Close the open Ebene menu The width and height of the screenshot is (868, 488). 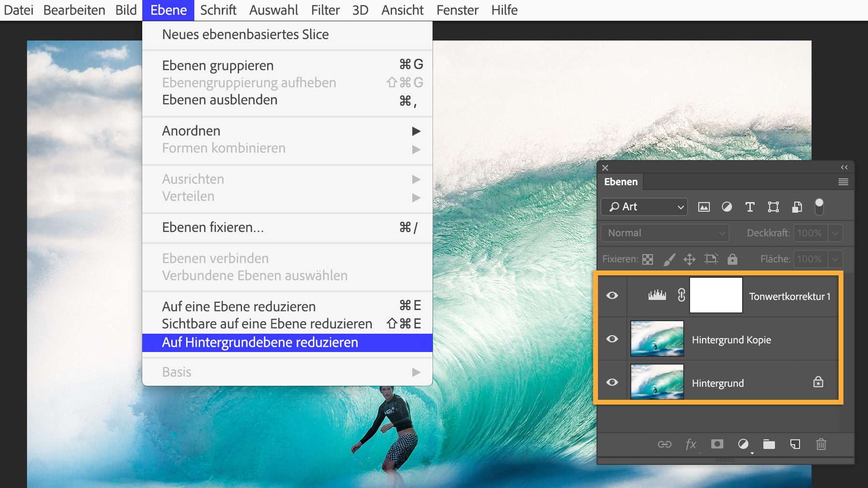[x=168, y=10]
